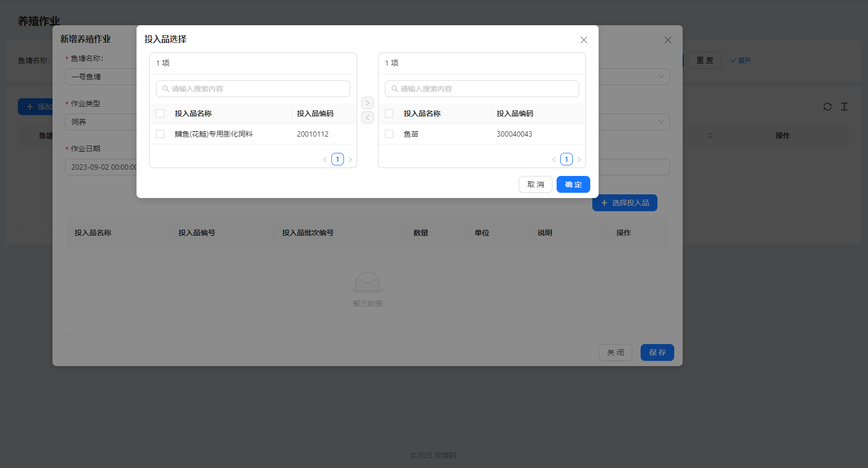Click the code 300040043

point(515,134)
